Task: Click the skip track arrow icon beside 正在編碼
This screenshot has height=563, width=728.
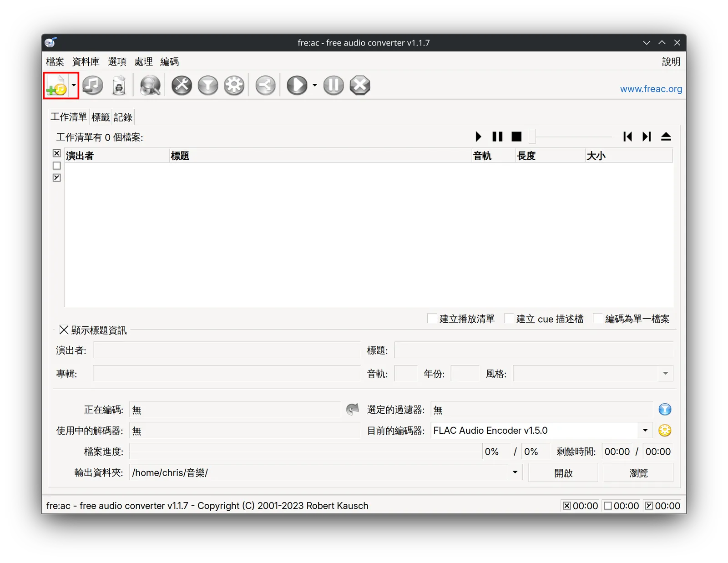Action: pos(352,409)
